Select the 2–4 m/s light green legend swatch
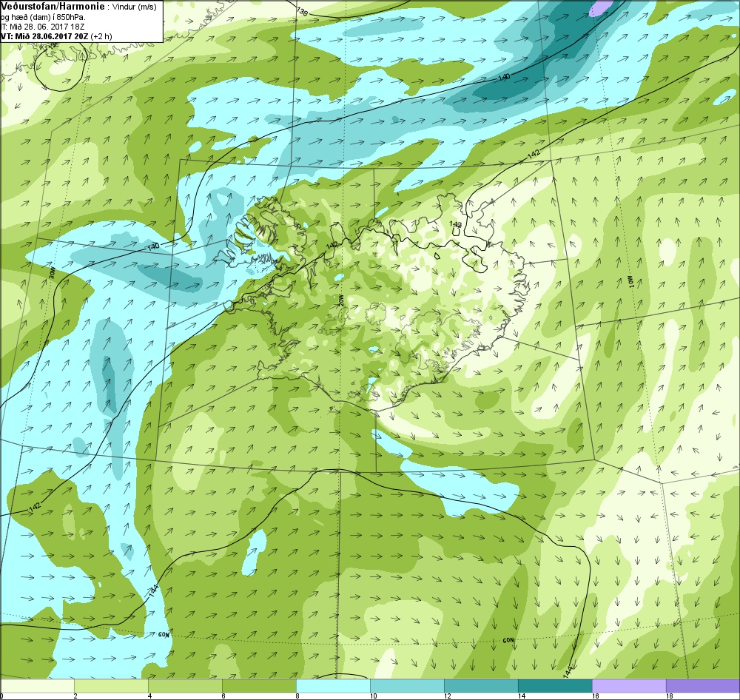This screenshot has height=700, width=740. pyautogui.click(x=112, y=685)
